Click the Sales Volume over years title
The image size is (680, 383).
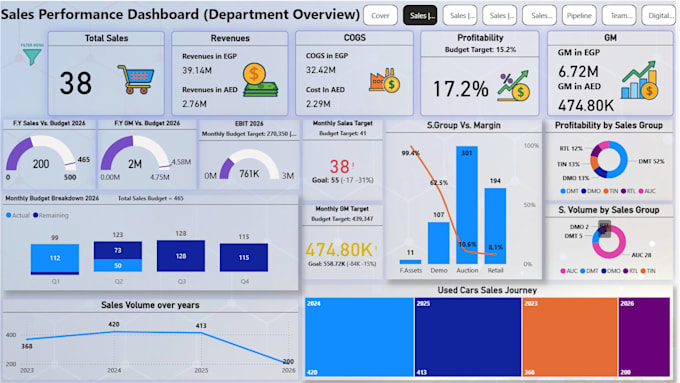[150, 305]
